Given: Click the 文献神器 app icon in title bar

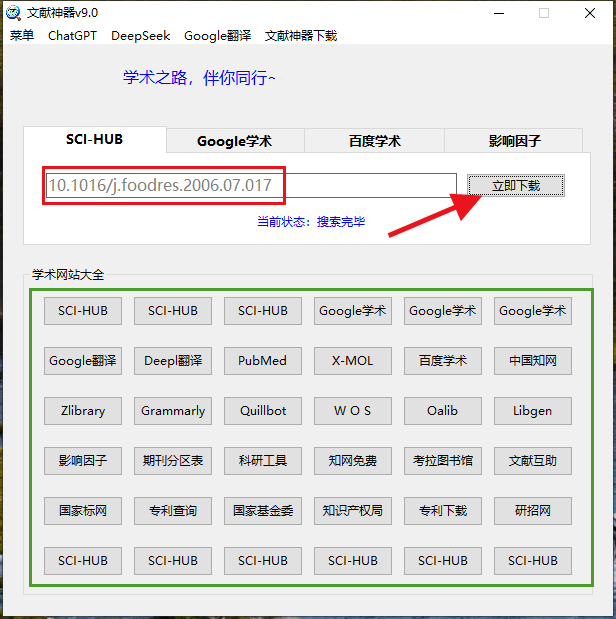Looking at the screenshot, I should pos(13,13).
